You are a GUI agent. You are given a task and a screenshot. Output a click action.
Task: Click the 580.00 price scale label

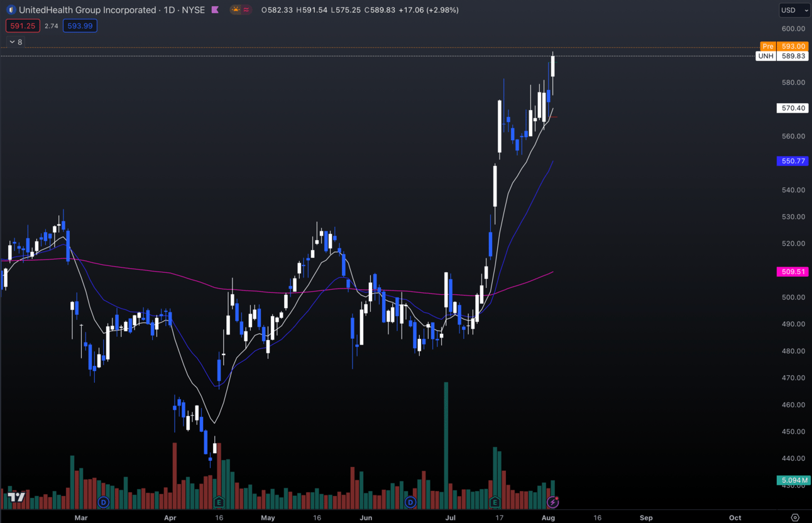(793, 82)
